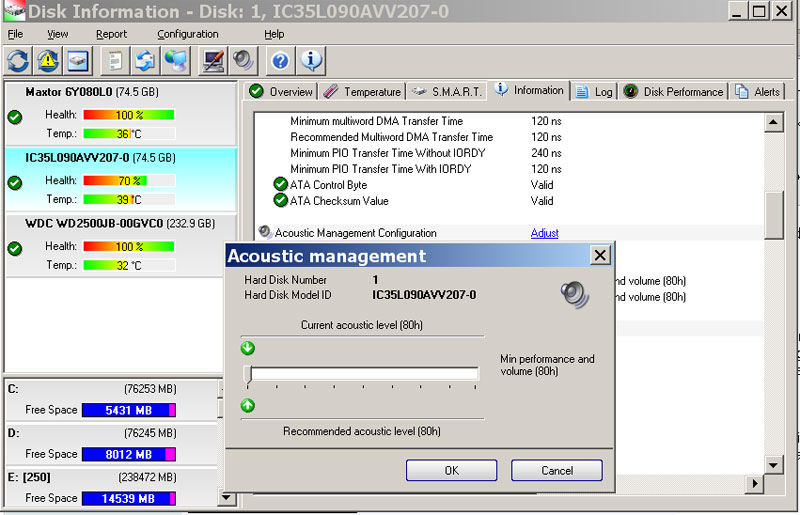Click the green down arrow above the slider
Screen dimensions: 800x515
coord(248,348)
